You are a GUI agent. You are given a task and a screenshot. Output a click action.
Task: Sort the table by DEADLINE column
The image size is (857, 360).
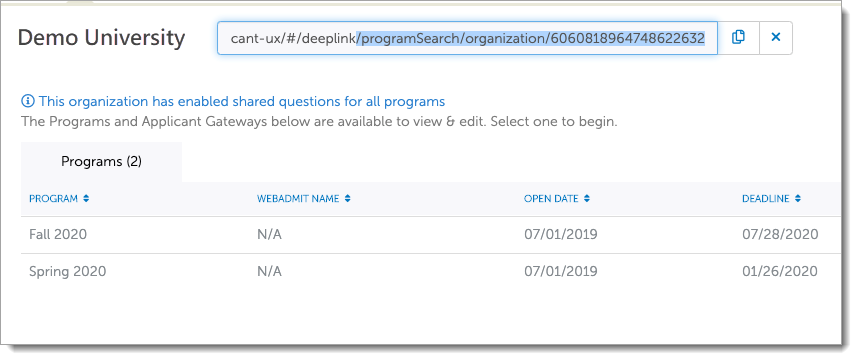[x=771, y=199]
